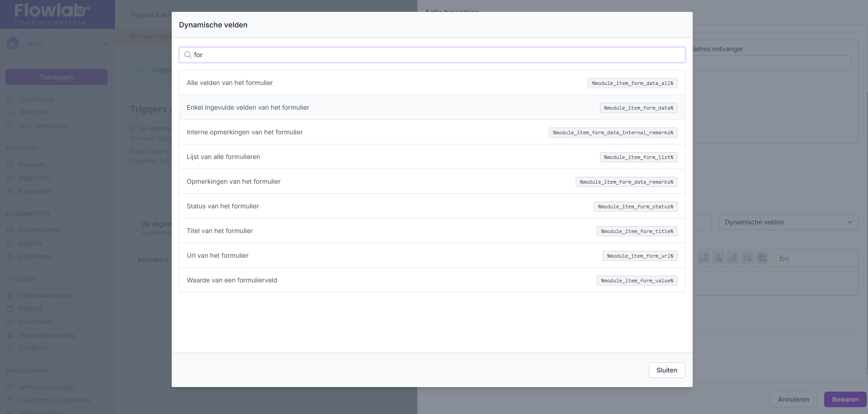Click the insert row icon in editor toolbar
This screenshot has height=414, width=868.
pos(733,258)
